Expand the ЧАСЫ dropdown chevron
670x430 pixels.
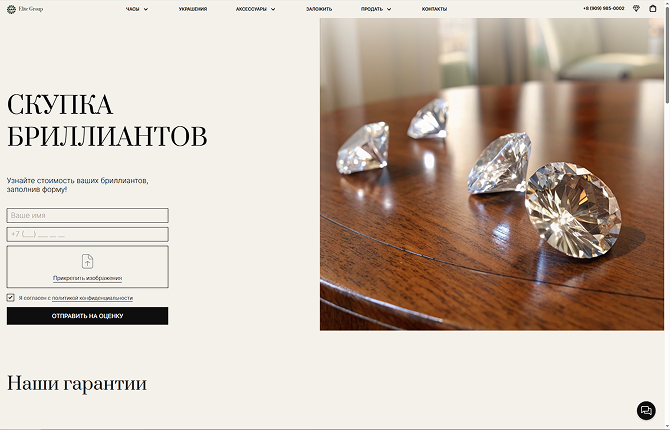(x=146, y=9)
